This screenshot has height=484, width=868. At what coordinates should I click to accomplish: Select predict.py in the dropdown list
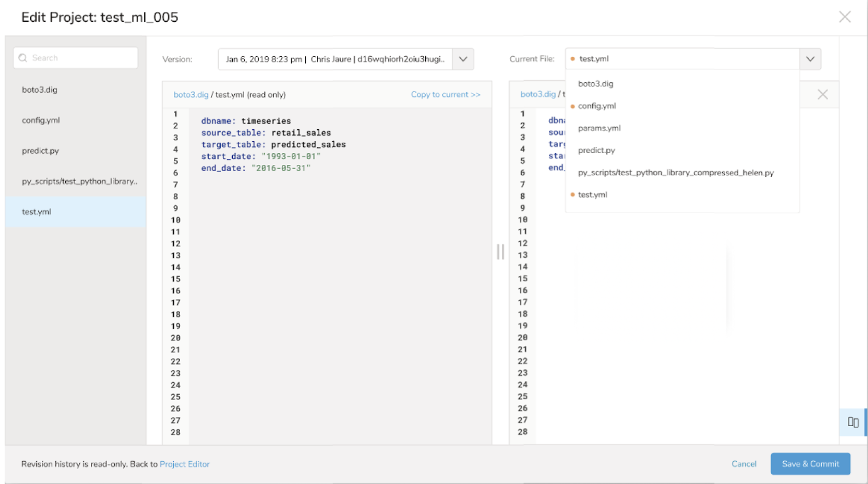tap(596, 150)
